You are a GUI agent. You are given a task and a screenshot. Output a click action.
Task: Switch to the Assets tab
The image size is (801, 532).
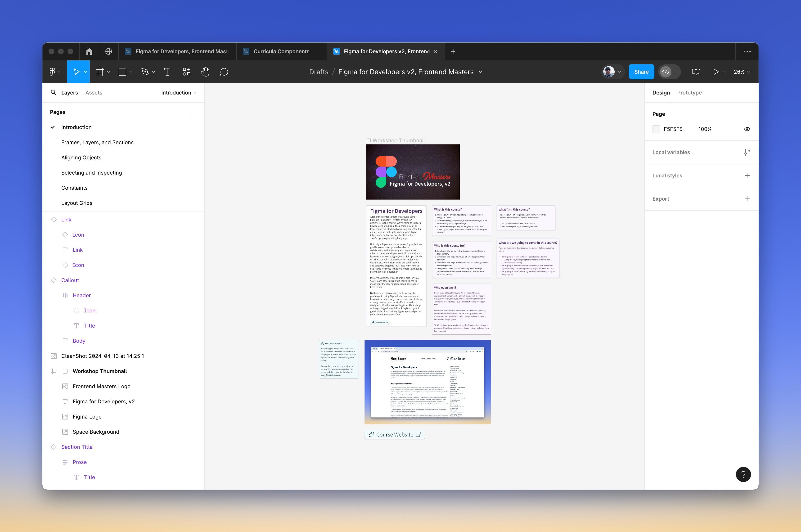[94, 92]
